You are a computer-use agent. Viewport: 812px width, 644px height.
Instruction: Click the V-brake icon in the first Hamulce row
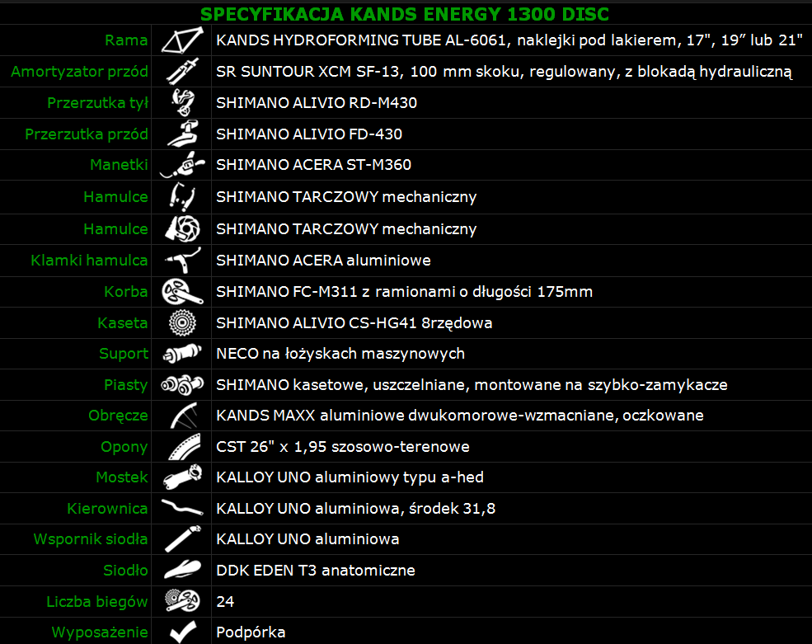click(x=181, y=196)
